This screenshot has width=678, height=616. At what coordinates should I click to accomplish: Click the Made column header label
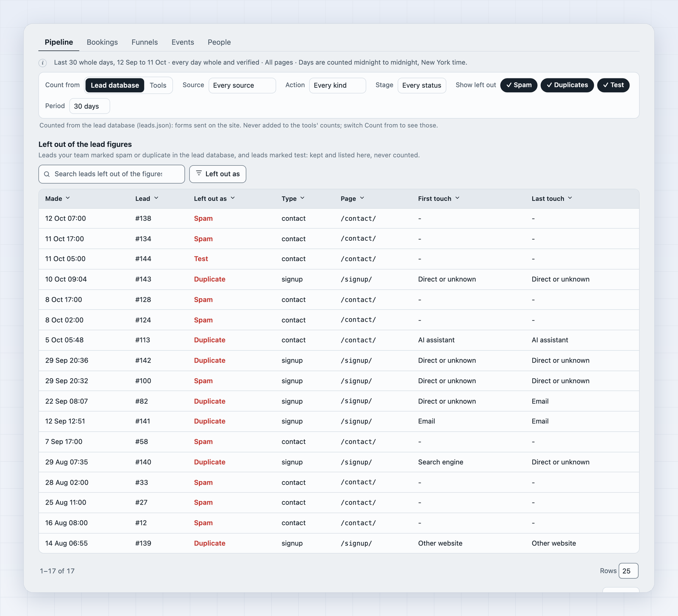54,198
